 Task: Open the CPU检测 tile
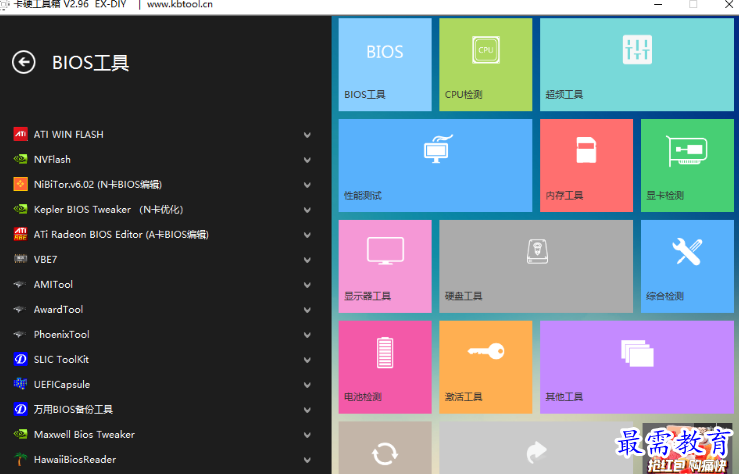[485, 65]
